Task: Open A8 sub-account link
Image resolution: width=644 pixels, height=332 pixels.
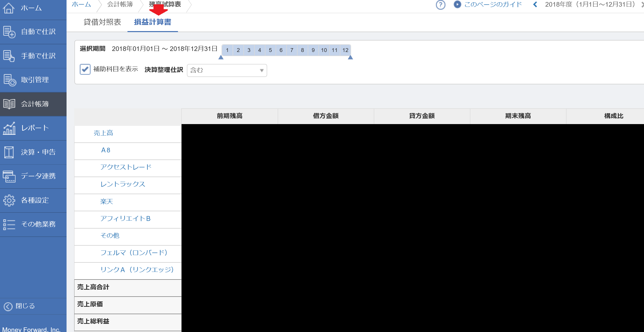Action: pos(106,150)
